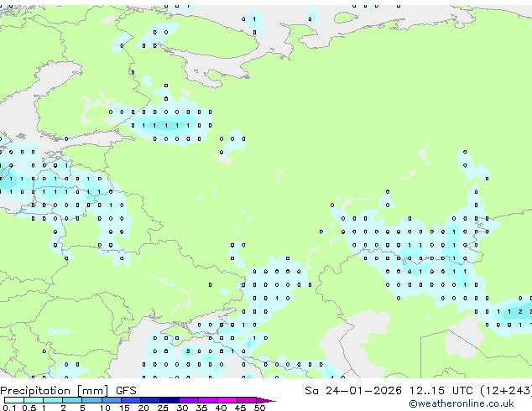
Task: Select the 40–45 mm magenta legend swatch
Action: pyautogui.click(x=227, y=400)
